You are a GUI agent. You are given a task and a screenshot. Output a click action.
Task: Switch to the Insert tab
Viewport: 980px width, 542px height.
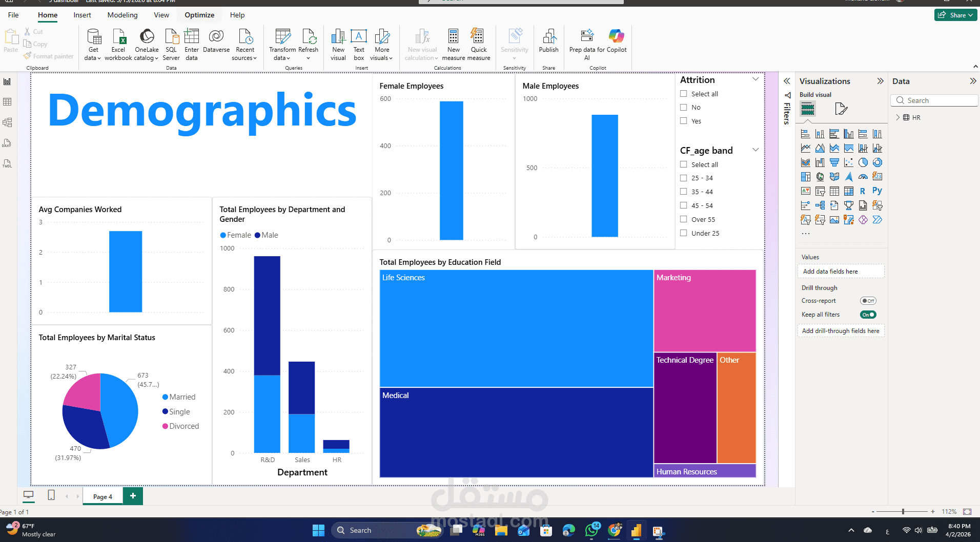pos(82,15)
